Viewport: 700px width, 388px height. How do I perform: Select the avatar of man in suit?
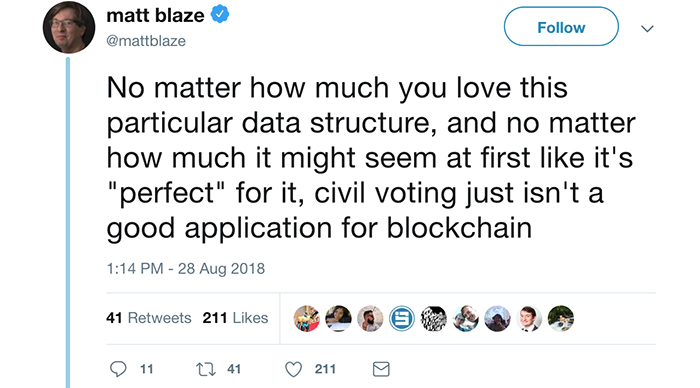[x=529, y=318]
